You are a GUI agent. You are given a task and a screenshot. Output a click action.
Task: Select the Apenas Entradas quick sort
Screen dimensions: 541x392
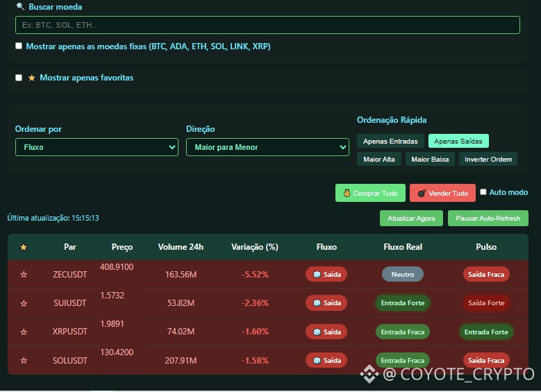click(x=390, y=141)
